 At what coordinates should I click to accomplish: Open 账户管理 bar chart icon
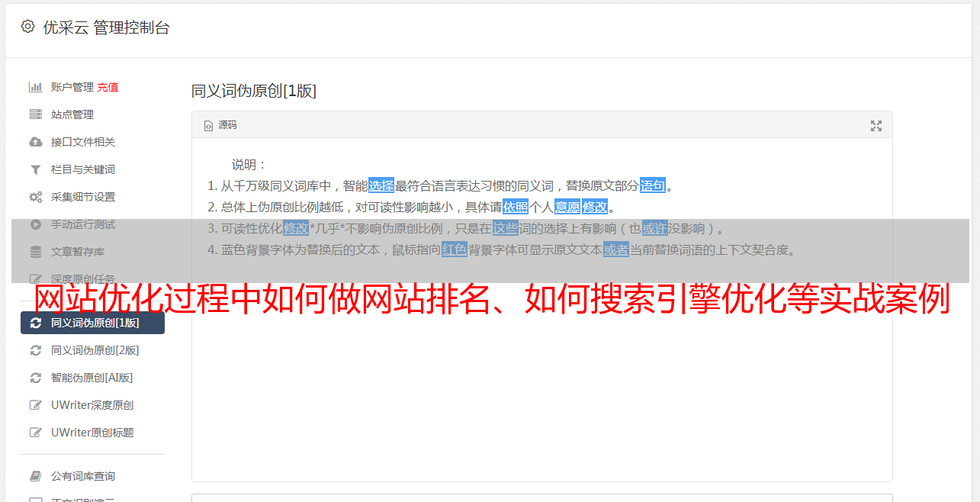pyautogui.click(x=35, y=87)
